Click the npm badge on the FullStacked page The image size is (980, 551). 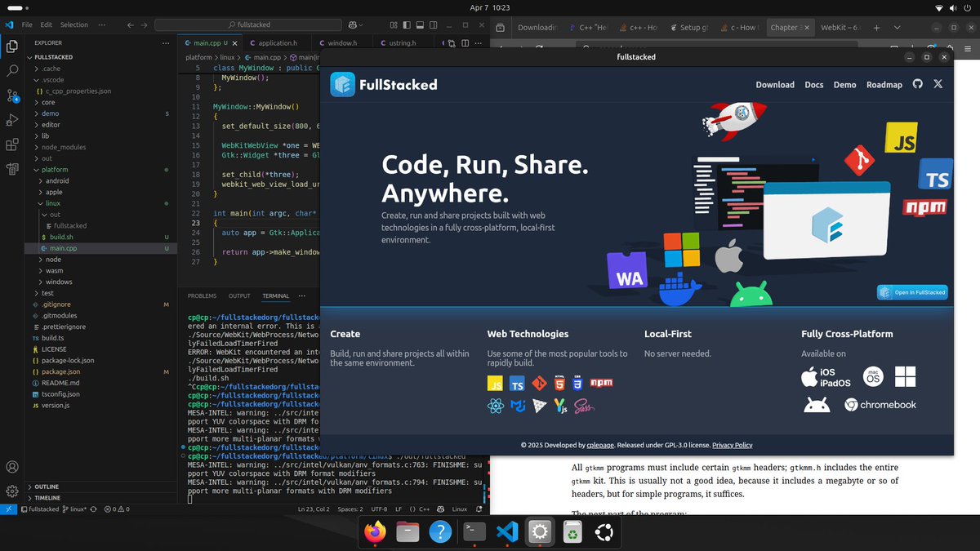[x=603, y=382]
